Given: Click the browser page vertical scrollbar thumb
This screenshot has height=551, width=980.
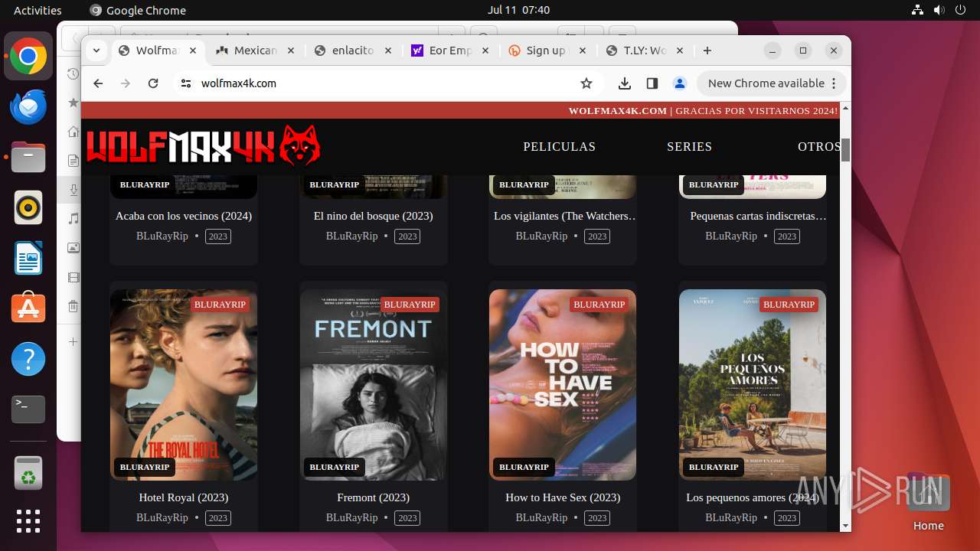Looking at the screenshot, I should (x=845, y=150).
